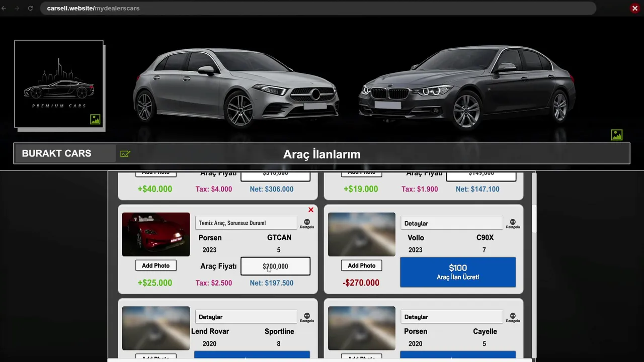
Task: Click the 'Tax: $2.500' text
Action: tap(214, 283)
